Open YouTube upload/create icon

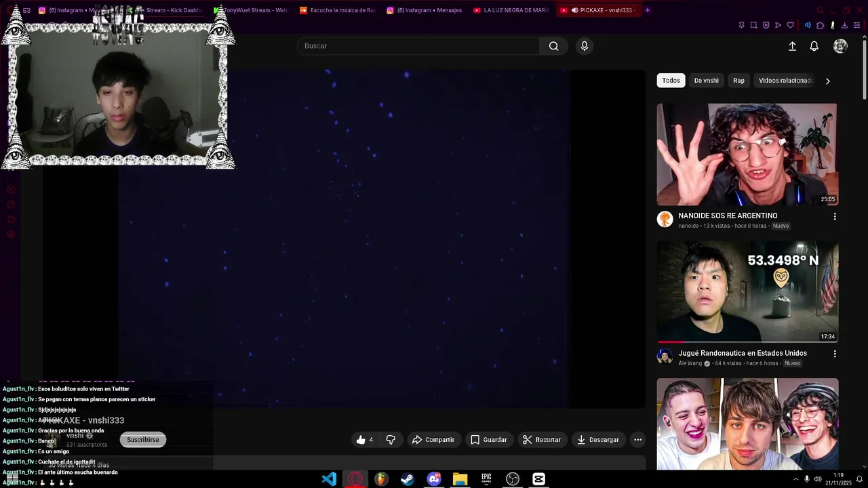click(x=792, y=46)
